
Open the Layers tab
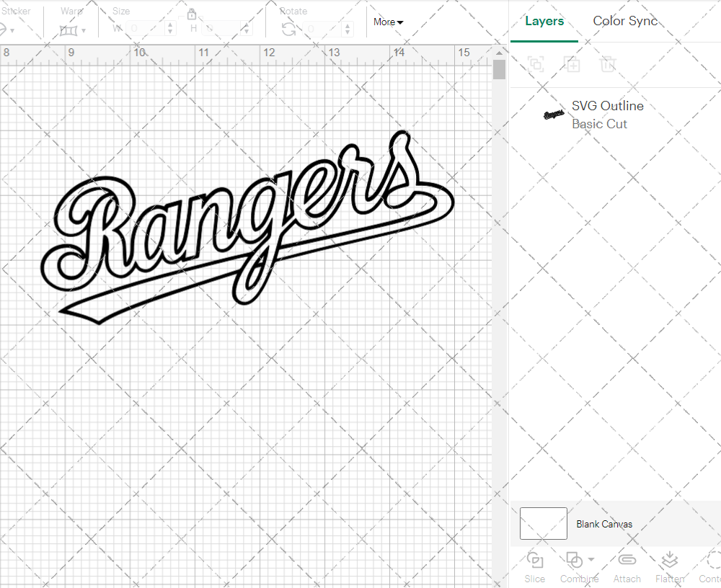click(x=544, y=21)
